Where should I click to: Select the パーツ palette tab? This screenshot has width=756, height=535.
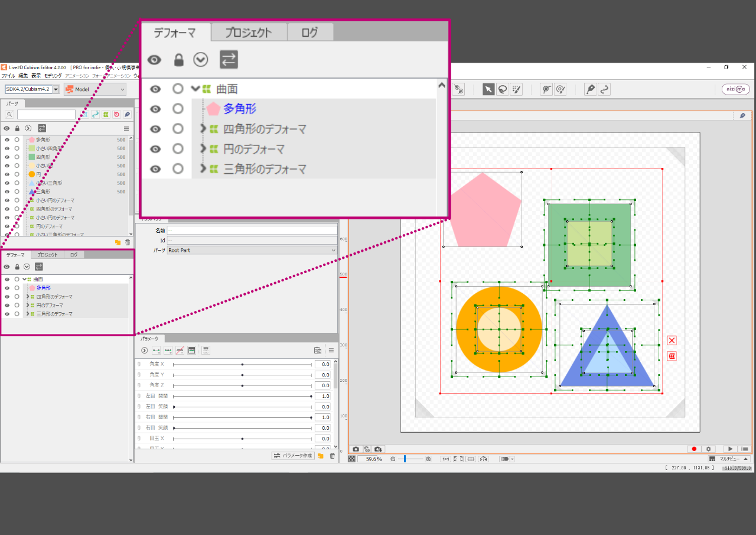coord(12,103)
